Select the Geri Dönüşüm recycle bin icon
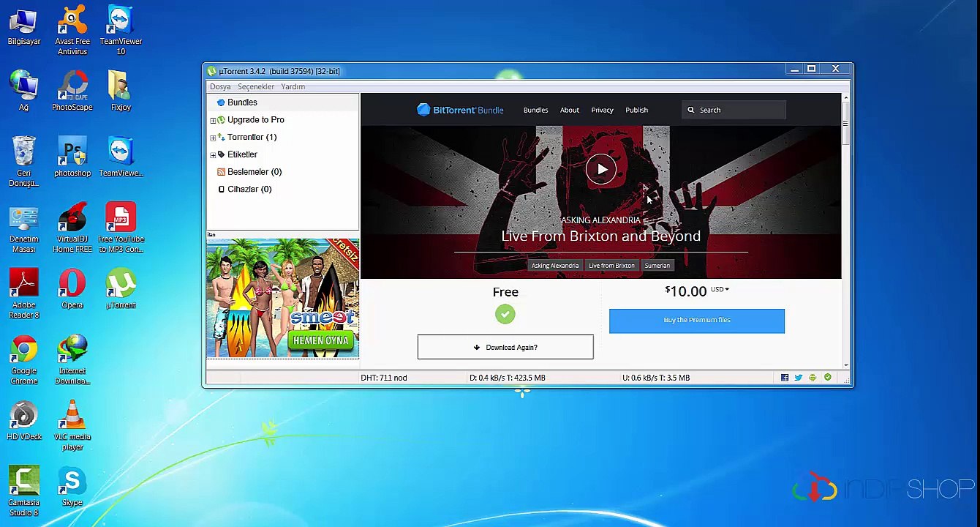980x527 pixels. point(24,162)
